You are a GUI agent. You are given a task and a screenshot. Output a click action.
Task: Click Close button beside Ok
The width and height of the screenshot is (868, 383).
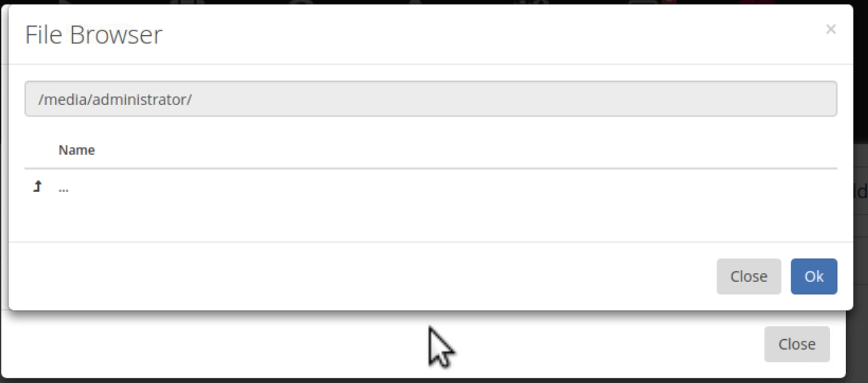pyautogui.click(x=748, y=277)
